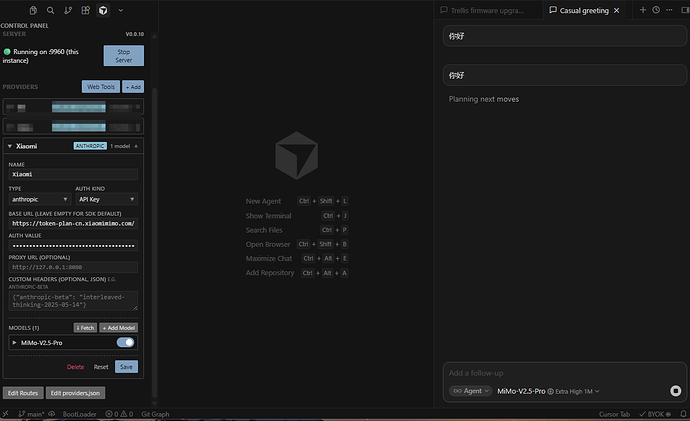Click the BYOK status bar item
The width and height of the screenshot is (690, 421).
(655, 414)
